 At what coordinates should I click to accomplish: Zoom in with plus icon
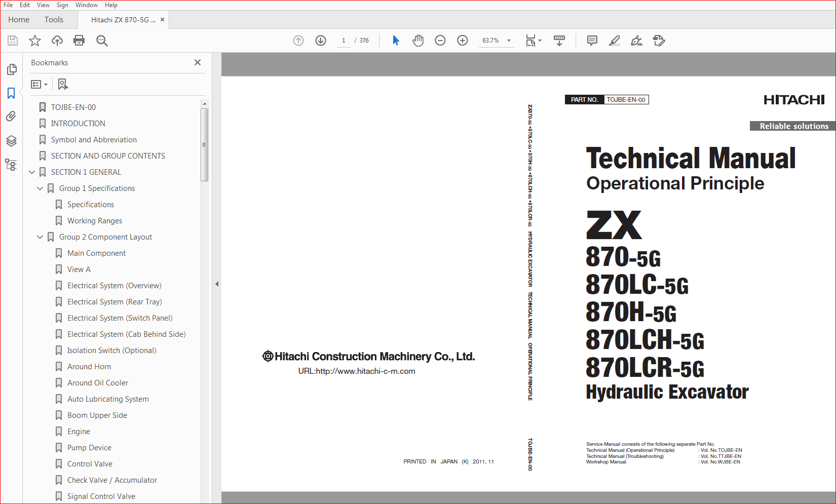(463, 41)
